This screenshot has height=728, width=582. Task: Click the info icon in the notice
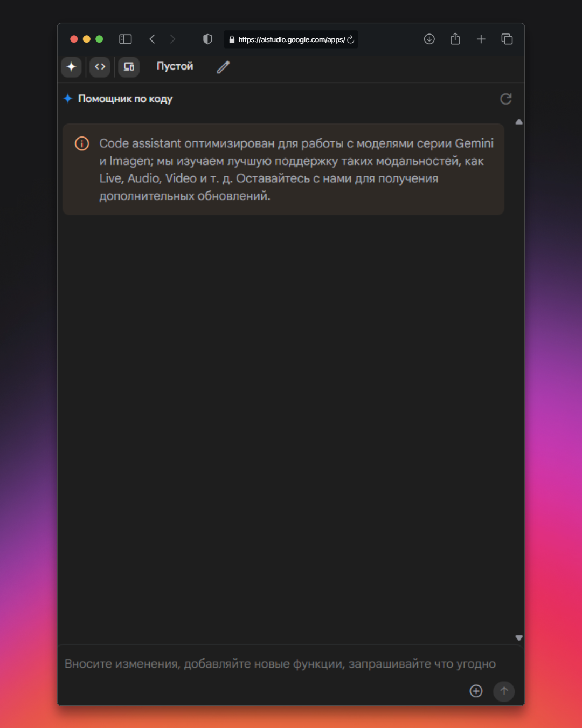click(82, 143)
